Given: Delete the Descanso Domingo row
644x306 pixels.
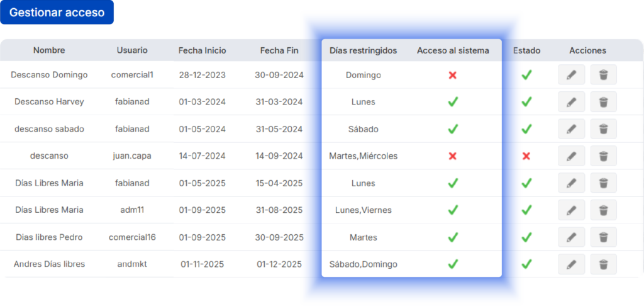Looking at the screenshot, I should click(x=603, y=75).
